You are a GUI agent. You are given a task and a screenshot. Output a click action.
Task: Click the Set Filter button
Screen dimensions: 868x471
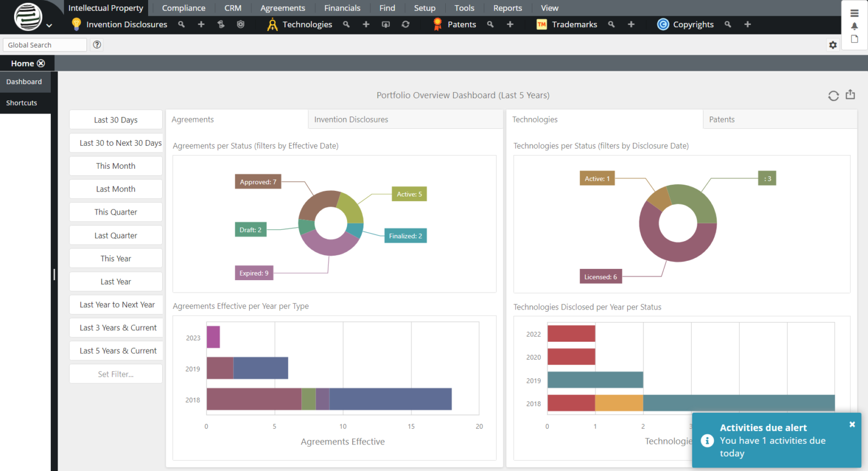(115, 373)
